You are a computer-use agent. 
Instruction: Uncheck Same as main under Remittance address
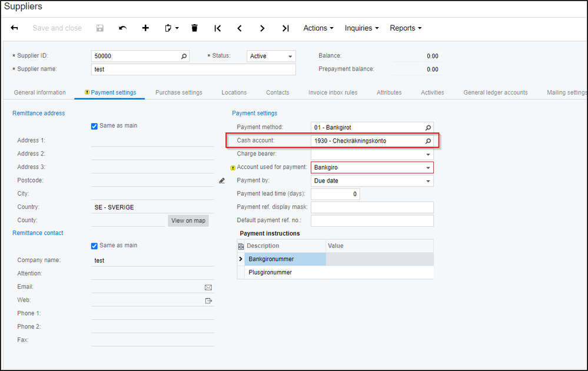click(x=95, y=126)
